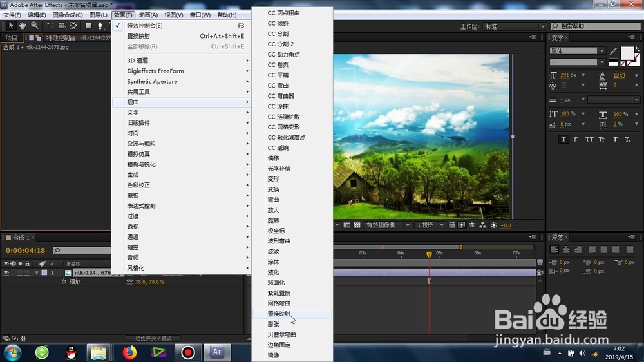
Task: Toggle 缩放 stopwatch keyframe
Action: click(64, 281)
